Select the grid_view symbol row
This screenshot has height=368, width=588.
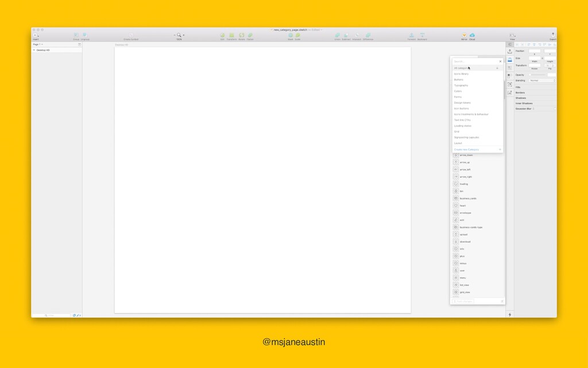477,292
